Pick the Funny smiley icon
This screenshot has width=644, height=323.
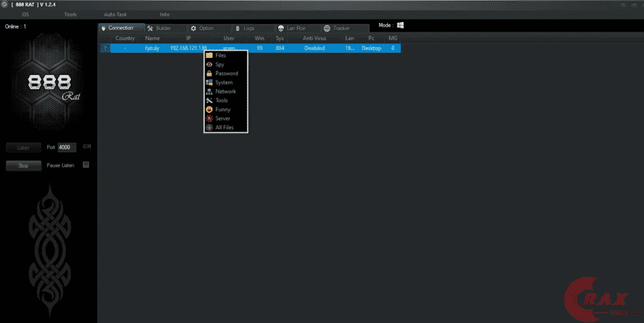point(209,109)
